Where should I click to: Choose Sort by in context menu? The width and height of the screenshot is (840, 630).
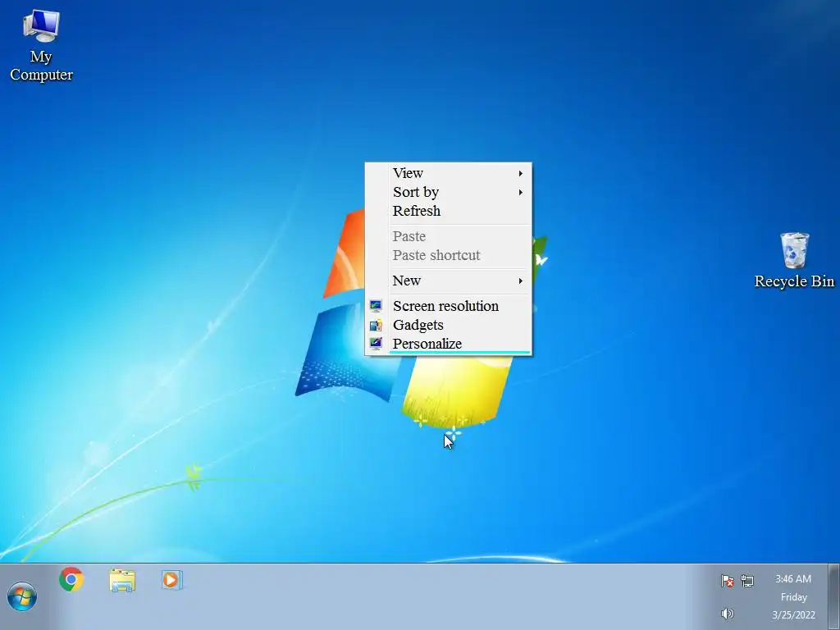(x=449, y=192)
